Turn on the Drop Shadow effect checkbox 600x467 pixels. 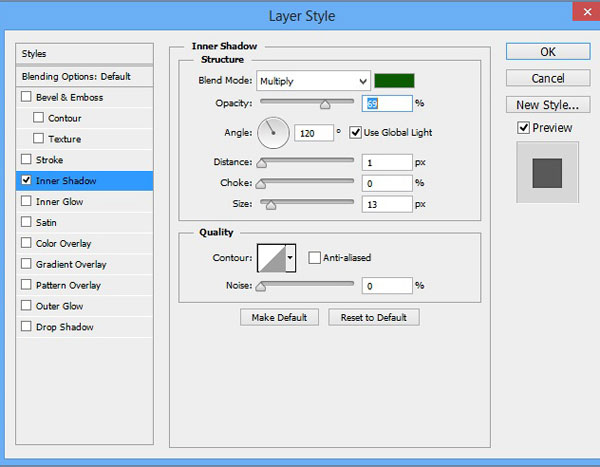(26, 327)
